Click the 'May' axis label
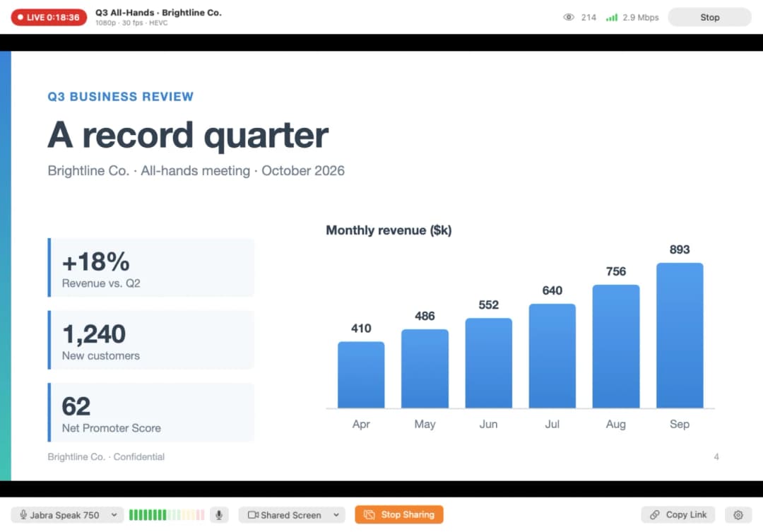 point(425,424)
